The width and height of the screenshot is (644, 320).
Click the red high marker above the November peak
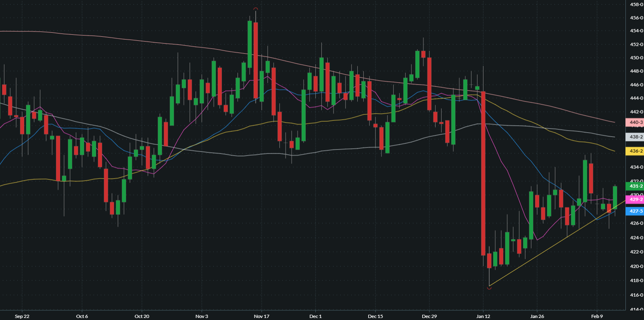pyautogui.click(x=256, y=8)
